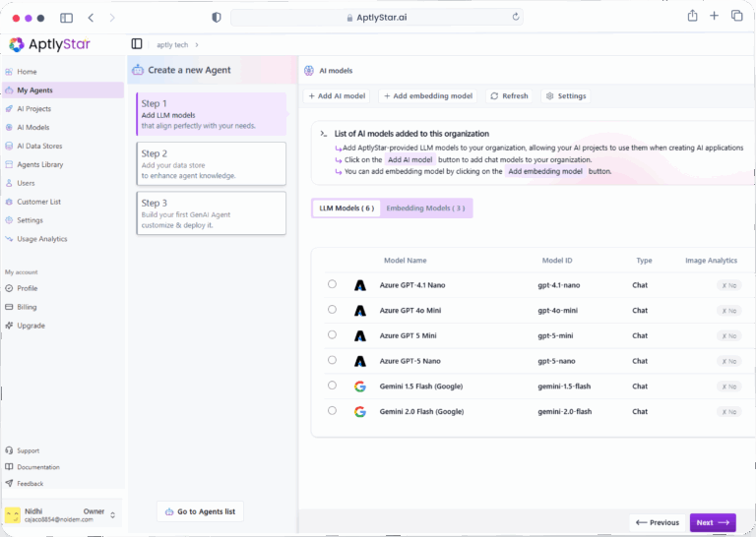Viewport: 756px width, 537px height.
Task: Click the Model ID column header
Action: click(557, 261)
